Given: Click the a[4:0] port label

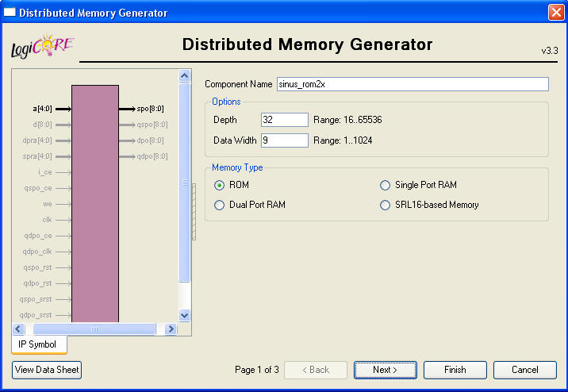Looking at the screenshot, I should (x=42, y=109).
